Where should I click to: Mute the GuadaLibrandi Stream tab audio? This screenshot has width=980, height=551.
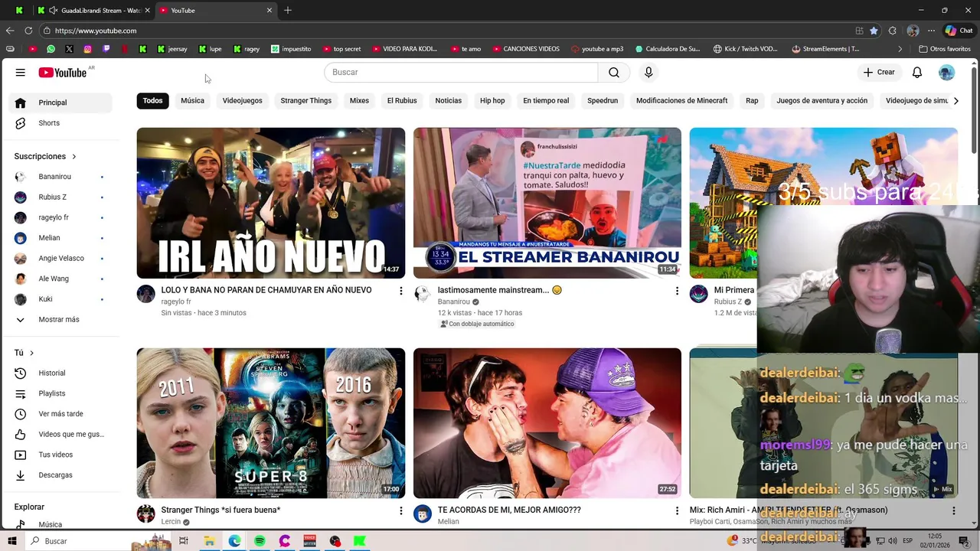(53, 11)
